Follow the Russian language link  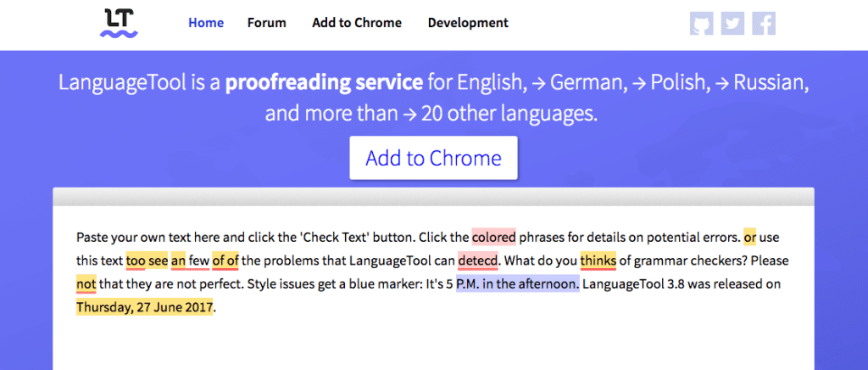762,83
